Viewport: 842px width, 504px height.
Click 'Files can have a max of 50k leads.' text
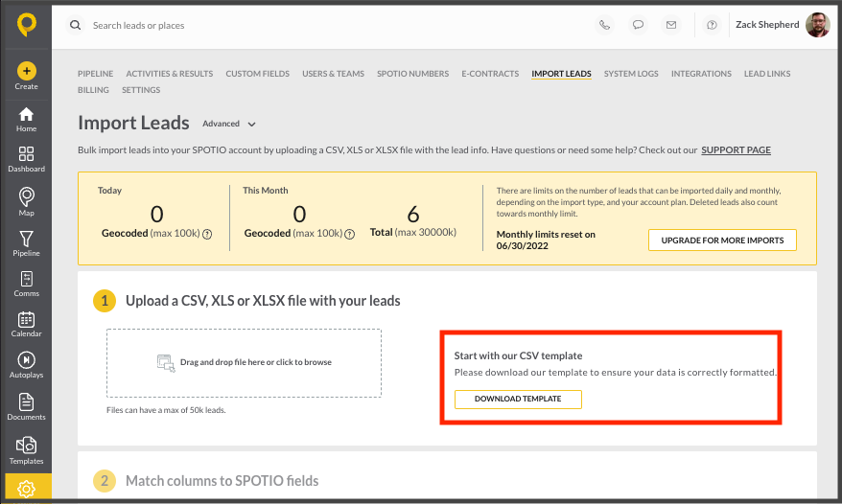tap(166, 410)
